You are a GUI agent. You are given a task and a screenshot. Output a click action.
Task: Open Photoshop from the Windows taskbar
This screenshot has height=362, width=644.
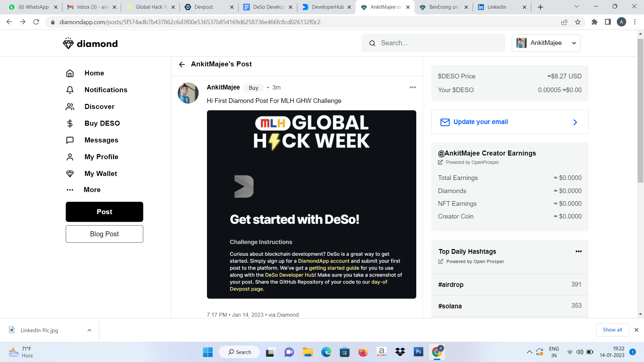coord(418,352)
